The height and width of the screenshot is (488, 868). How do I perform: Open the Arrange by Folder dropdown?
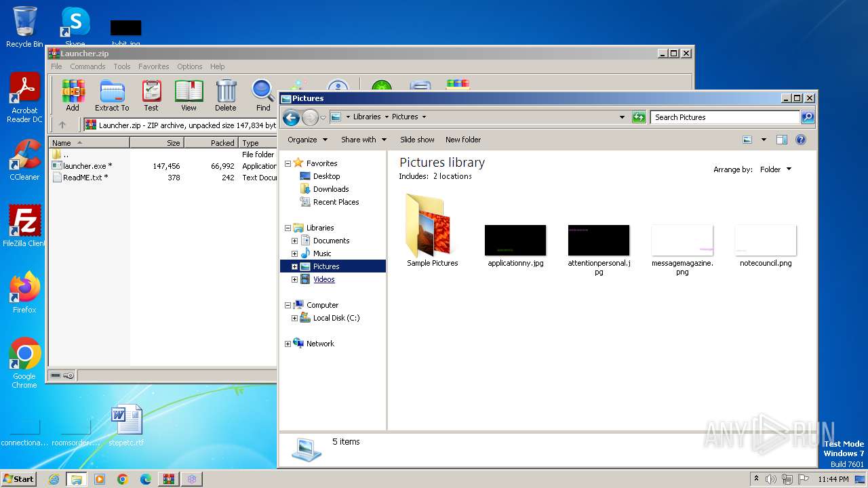[x=775, y=169]
